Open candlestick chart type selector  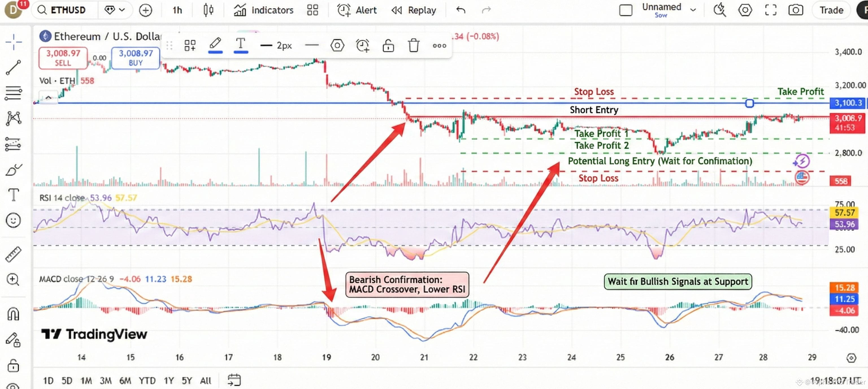tap(208, 10)
